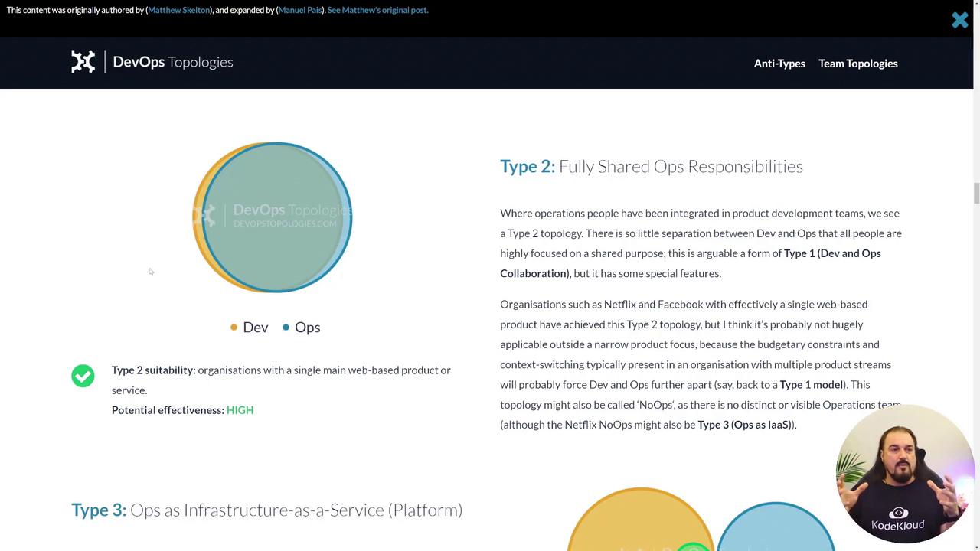
Task: Close the author credit banner
Action: pyautogui.click(x=959, y=20)
